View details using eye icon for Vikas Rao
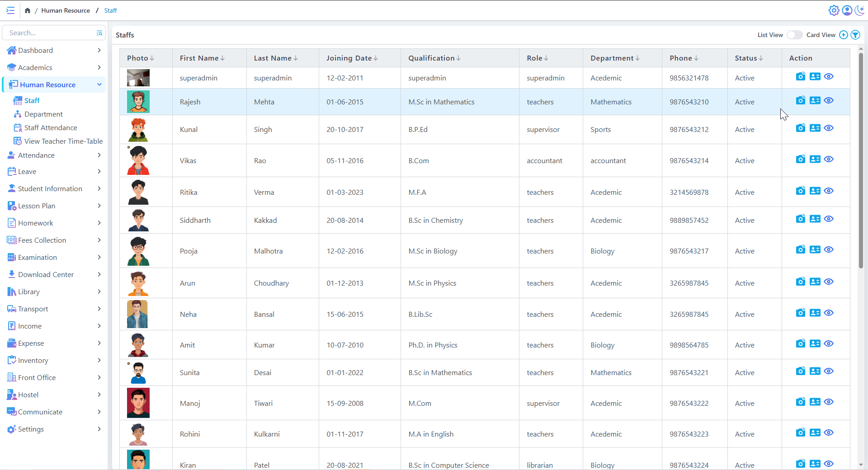The height and width of the screenshot is (470, 868). click(x=828, y=159)
